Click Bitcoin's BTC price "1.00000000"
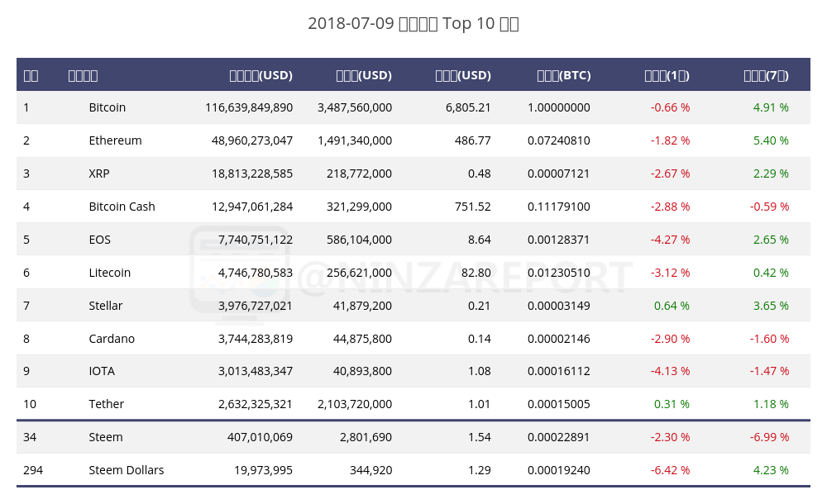Image resolution: width=827 pixels, height=504 pixels. click(558, 107)
